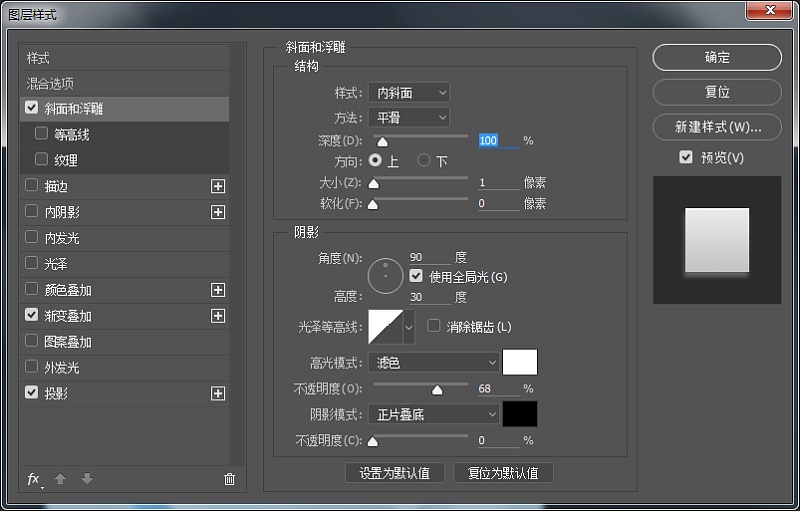Enable the 内阴影 checkbox
This screenshot has width=800, height=511.
click(32, 211)
